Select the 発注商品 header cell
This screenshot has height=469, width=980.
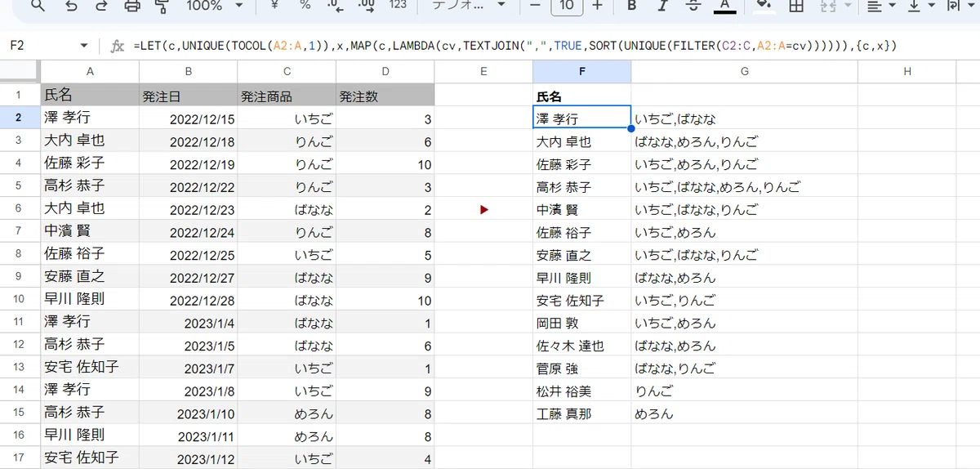tap(287, 95)
